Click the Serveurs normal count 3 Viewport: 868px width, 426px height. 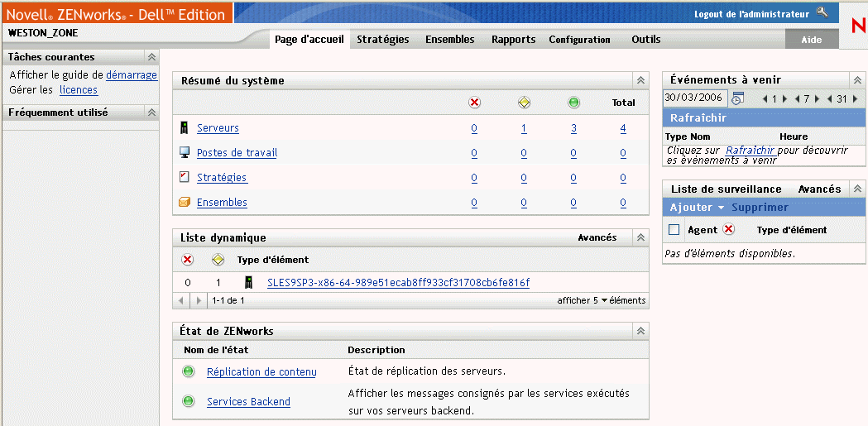pyautogui.click(x=573, y=128)
